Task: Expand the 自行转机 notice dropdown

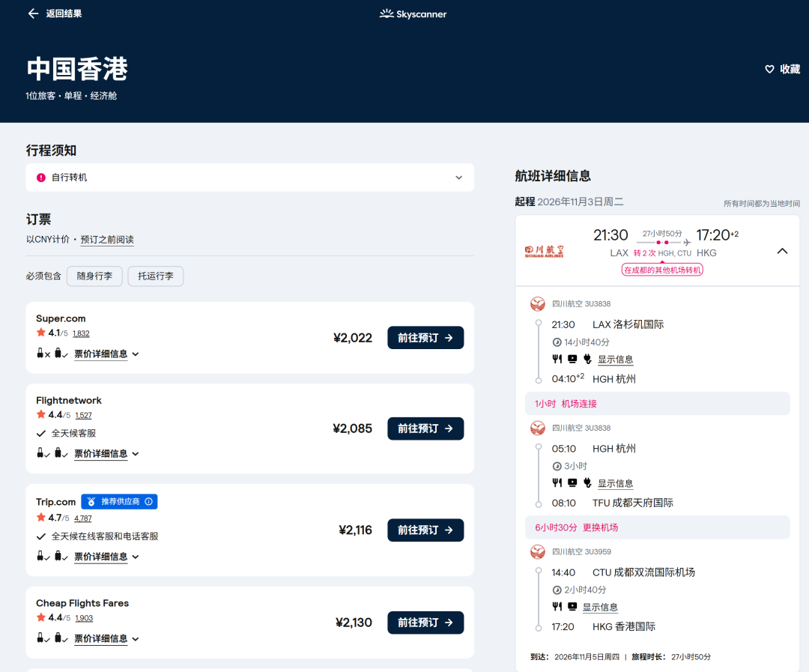Action: pyautogui.click(x=458, y=178)
